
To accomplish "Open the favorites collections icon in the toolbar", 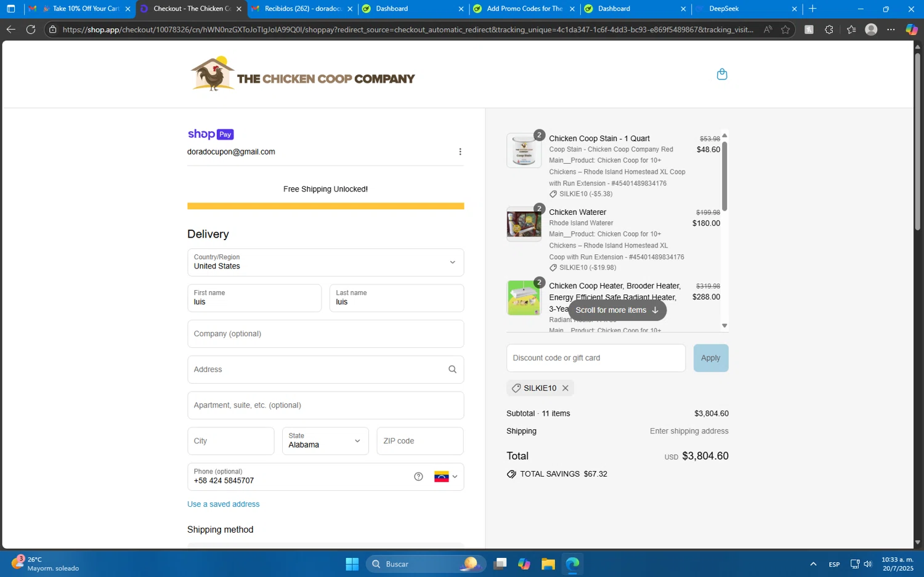I will click(x=851, y=30).
